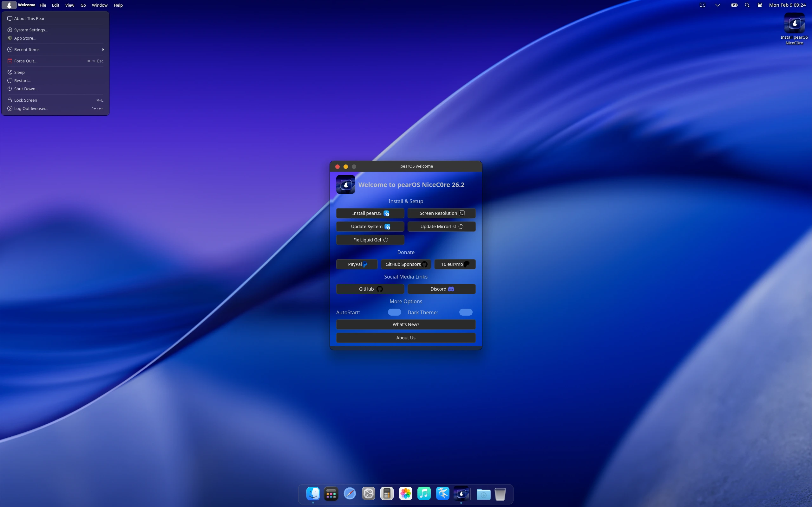Open the control center toggles icon

click(760, 5)
